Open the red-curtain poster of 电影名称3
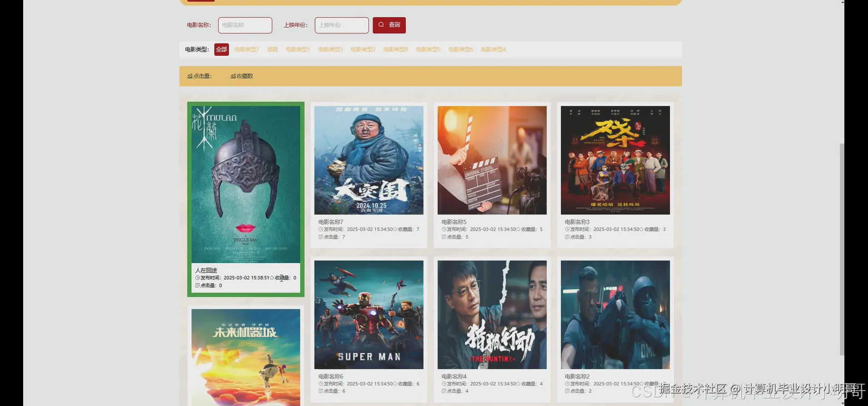Image resolution: width=868 pixels, height=406 pixels. click(615, 160)
